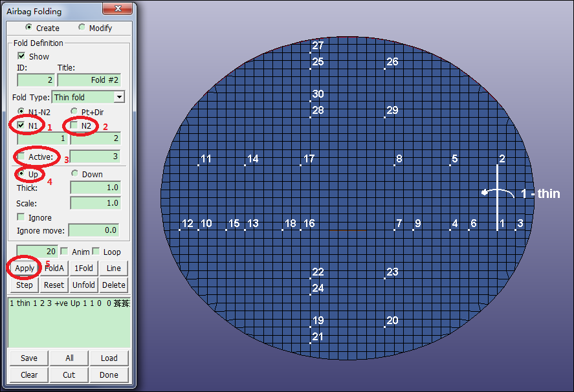Toggle the Loop checkbox
Viewport: 574px width, 392px height.
(x=96, y=251)
